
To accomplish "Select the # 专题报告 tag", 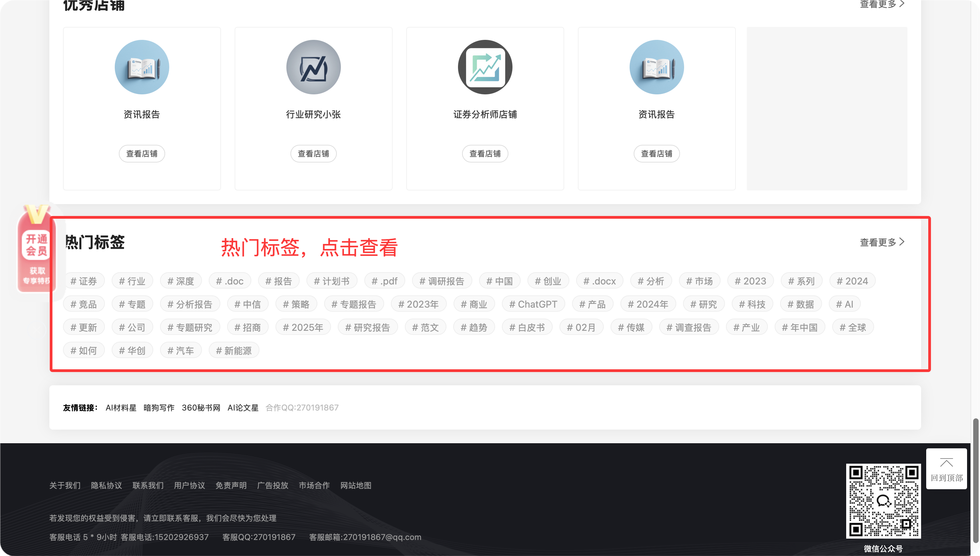I will [x=354, y=304].
